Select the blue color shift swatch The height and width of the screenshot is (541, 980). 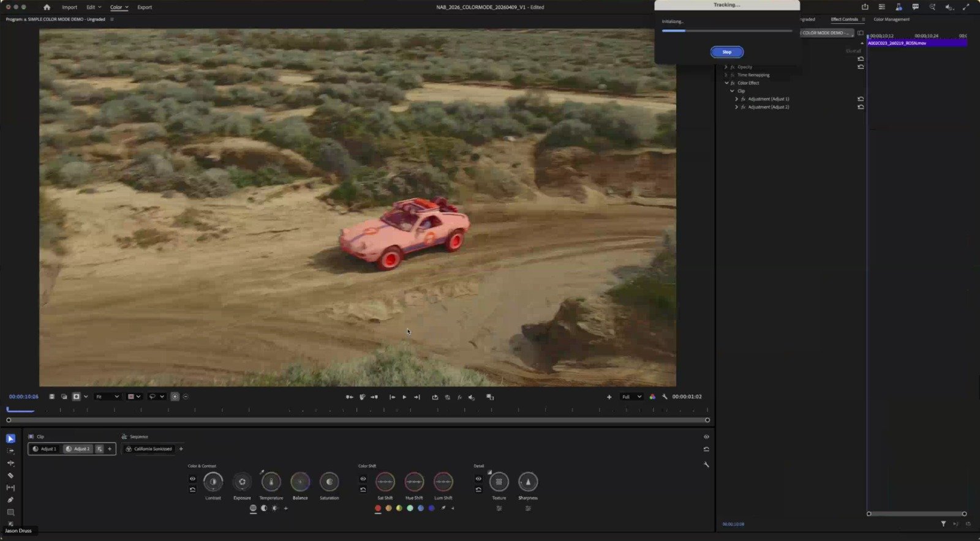(421, 508)
